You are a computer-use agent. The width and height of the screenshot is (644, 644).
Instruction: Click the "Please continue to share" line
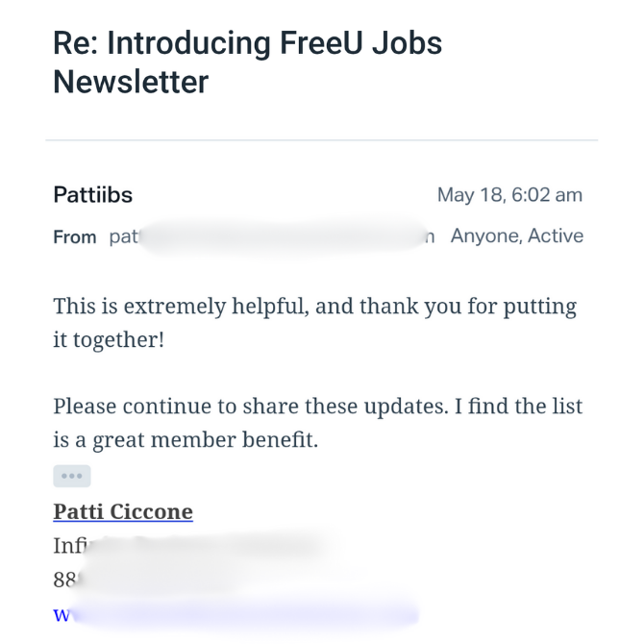point(317,406)
